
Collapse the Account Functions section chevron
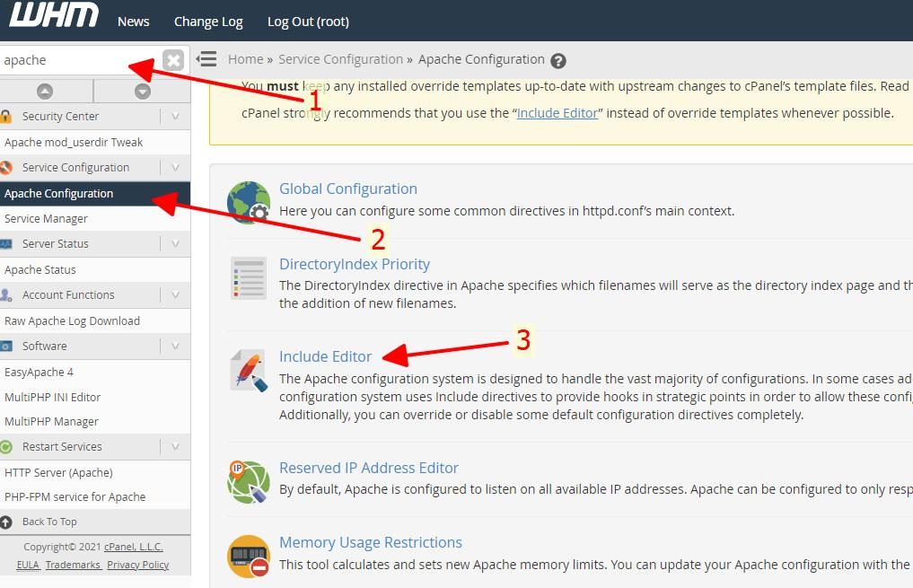click(175, 295)
